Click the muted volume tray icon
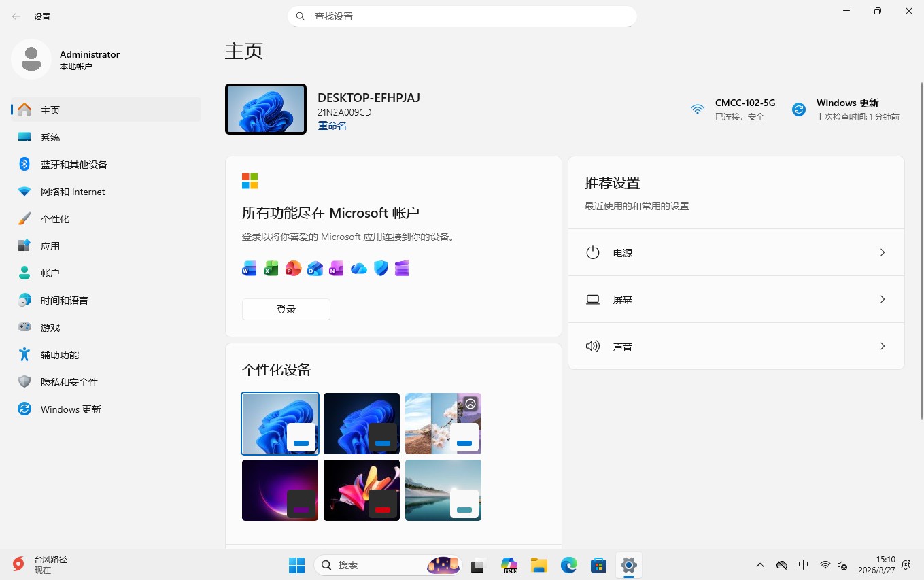Image resolution: width=924 pixels, height=580 pixels. pyautogui.click(x=842, y=565)
